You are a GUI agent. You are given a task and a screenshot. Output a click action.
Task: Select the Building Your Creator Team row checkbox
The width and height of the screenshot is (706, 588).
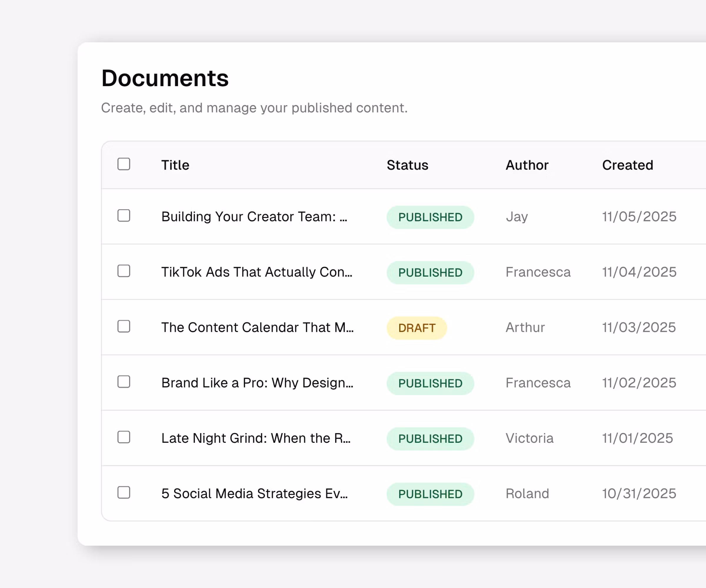point(124,216)
